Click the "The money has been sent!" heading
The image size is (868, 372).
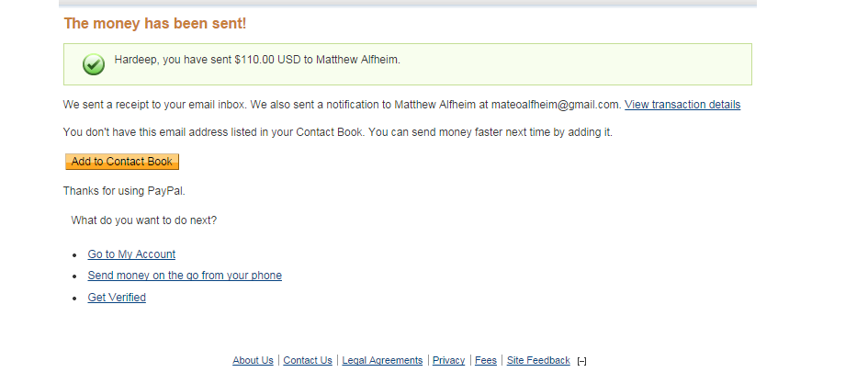point(155,23)
